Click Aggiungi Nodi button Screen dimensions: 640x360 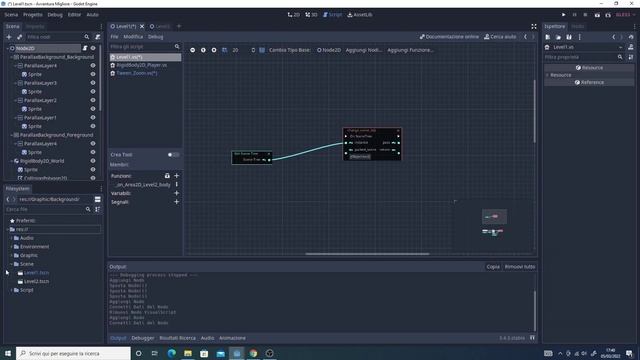(x=363, y=50)
